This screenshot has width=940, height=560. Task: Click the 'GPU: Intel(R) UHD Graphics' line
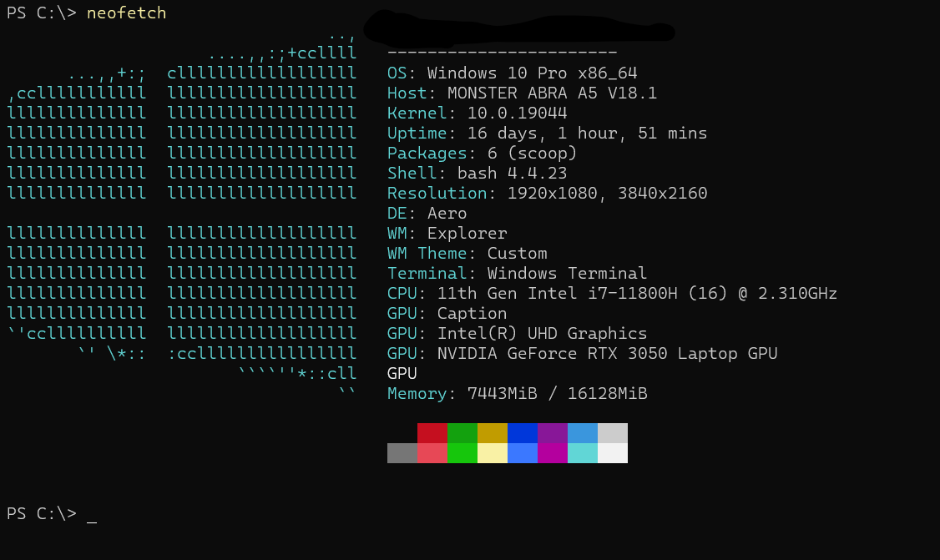(518, 333)
